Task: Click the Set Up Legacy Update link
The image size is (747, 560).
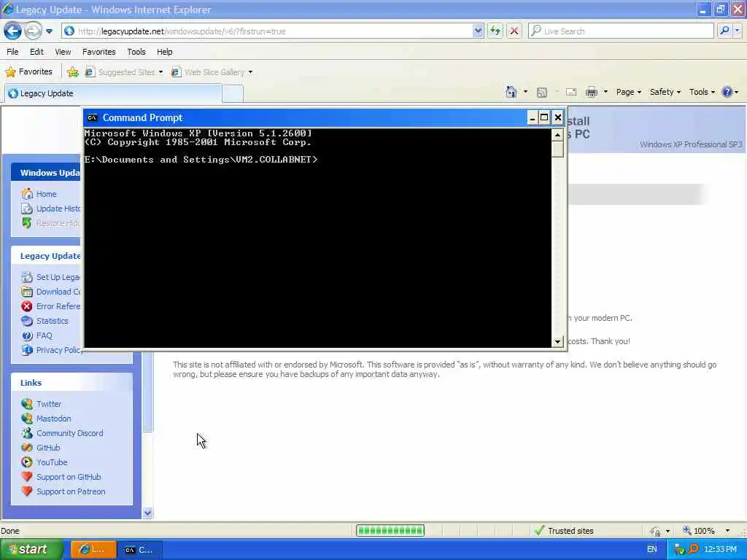Action: click(58, 277)
